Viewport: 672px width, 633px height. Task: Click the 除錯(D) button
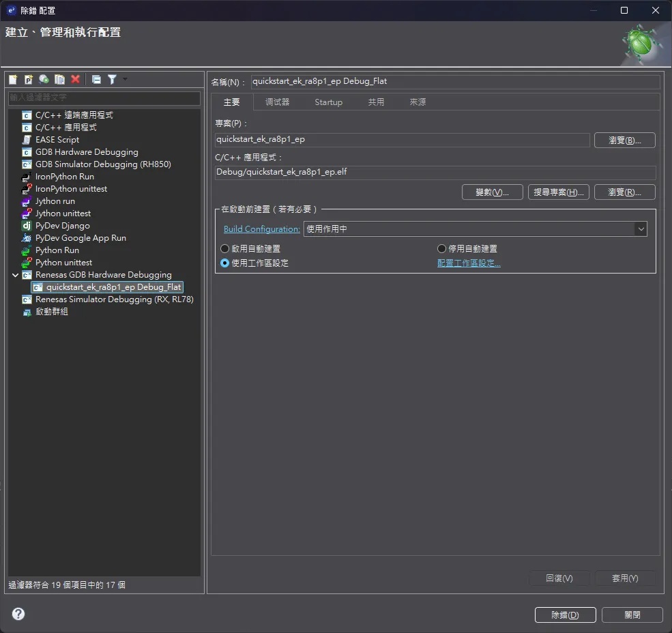click(x=565, y=615)
